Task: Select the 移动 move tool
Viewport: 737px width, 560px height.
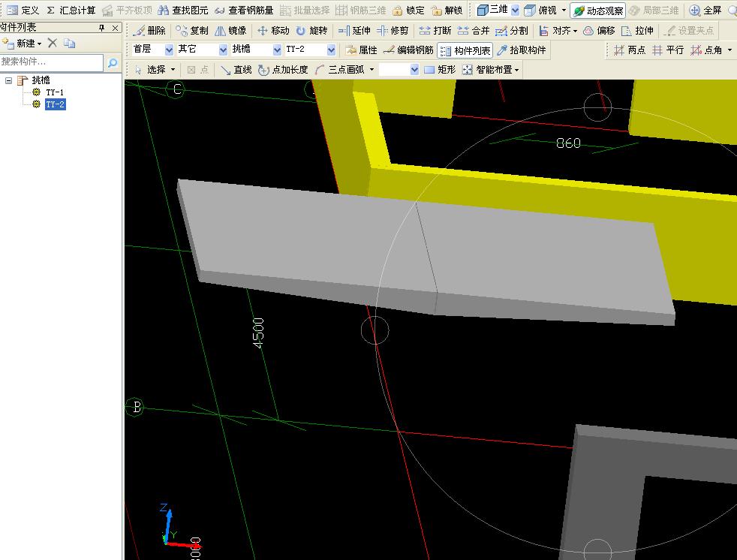Action: 273,31
